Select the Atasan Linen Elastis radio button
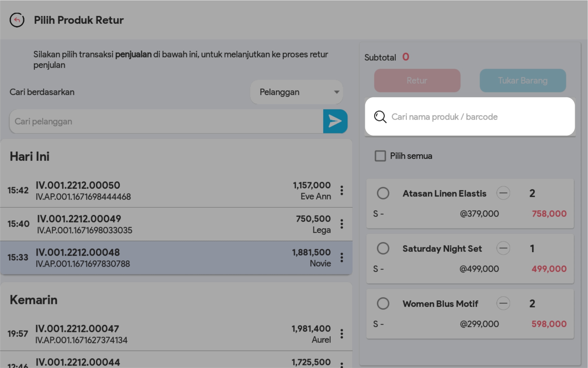Viewport: 588px width, 368px height. 383,193
